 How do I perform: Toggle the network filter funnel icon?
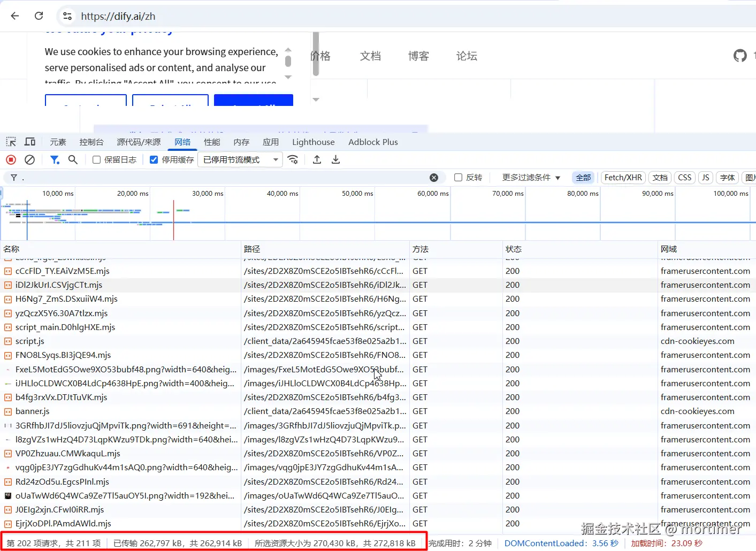coord(55,159)
